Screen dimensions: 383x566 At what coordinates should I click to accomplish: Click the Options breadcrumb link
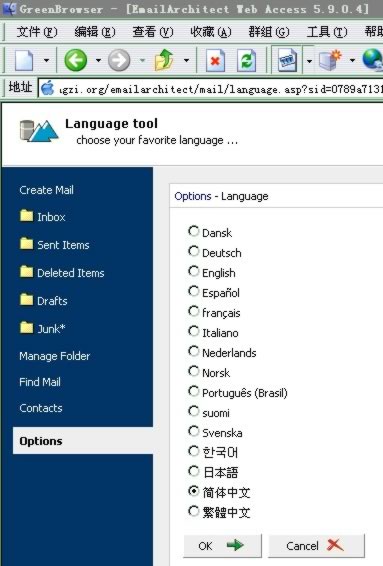click(193, 196)
